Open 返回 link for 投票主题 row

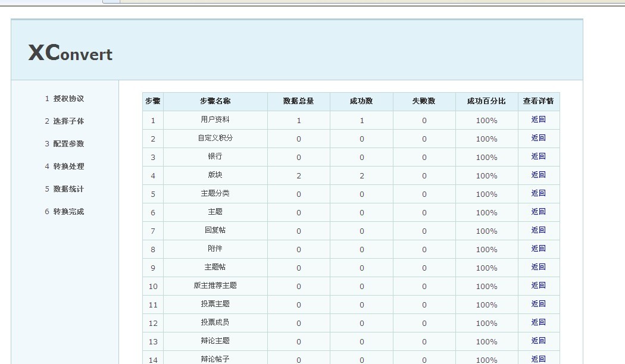coord(539,304)
